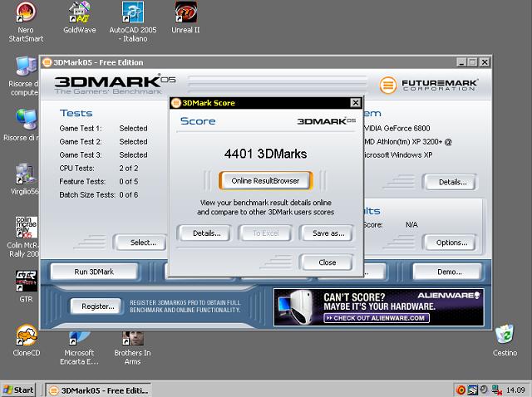Click the first red system tray icon
This screenshot has width=532, height=397.
tap(461, 390)
